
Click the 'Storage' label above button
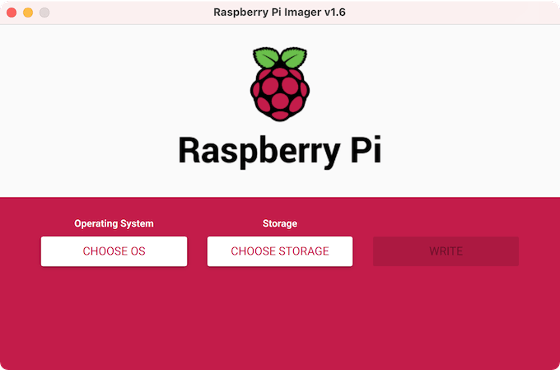pos(280,224)
